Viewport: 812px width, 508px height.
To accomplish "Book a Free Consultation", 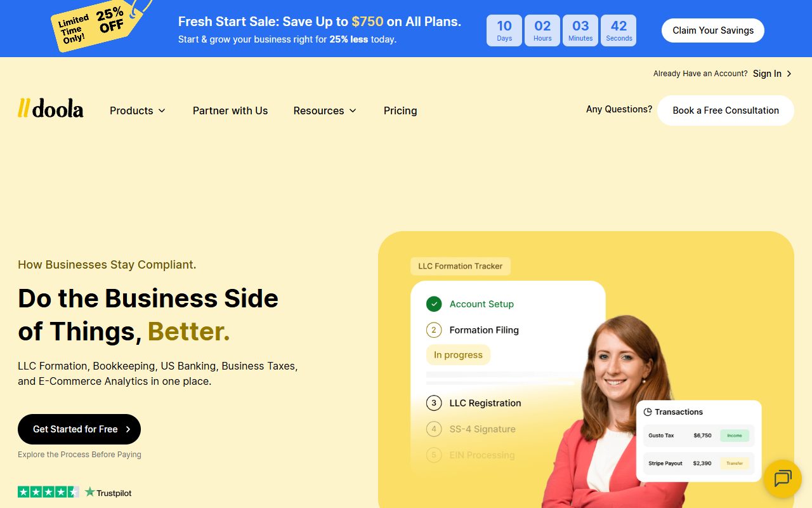I will (x=726, y=110).
